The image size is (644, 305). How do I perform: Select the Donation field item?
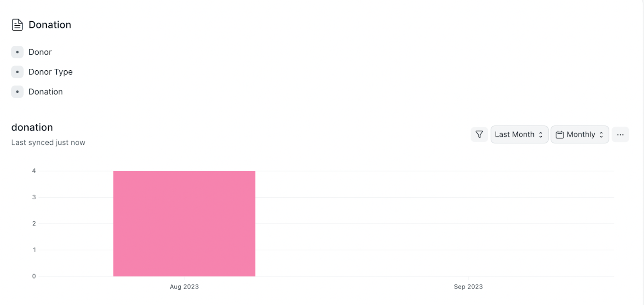[x=45, y=92]
